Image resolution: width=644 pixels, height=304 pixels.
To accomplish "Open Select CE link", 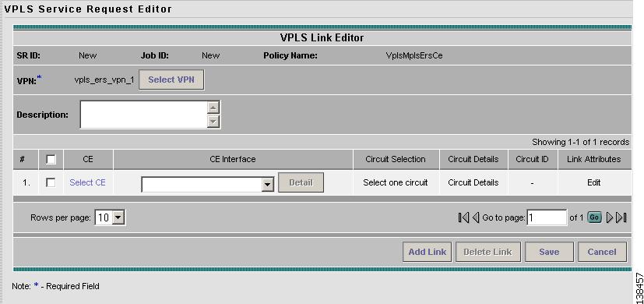I will coord(87,182).
